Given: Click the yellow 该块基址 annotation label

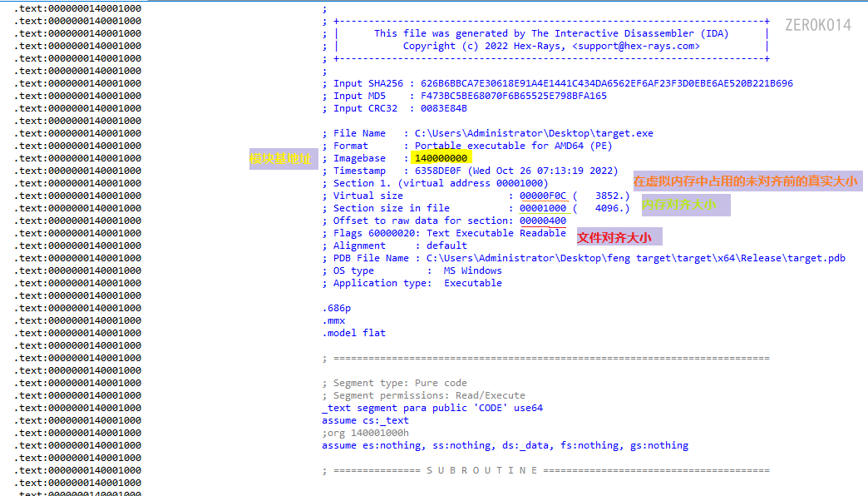Looking at the screenshot, I should pyautogui.click(x=283, y=157).
